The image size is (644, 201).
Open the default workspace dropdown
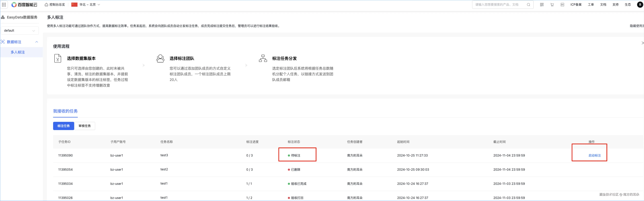19,31
